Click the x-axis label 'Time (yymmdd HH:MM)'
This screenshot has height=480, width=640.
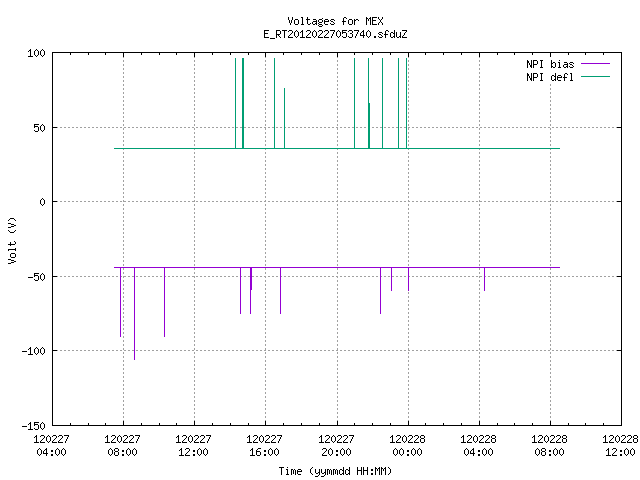click(x=335, y=471)
